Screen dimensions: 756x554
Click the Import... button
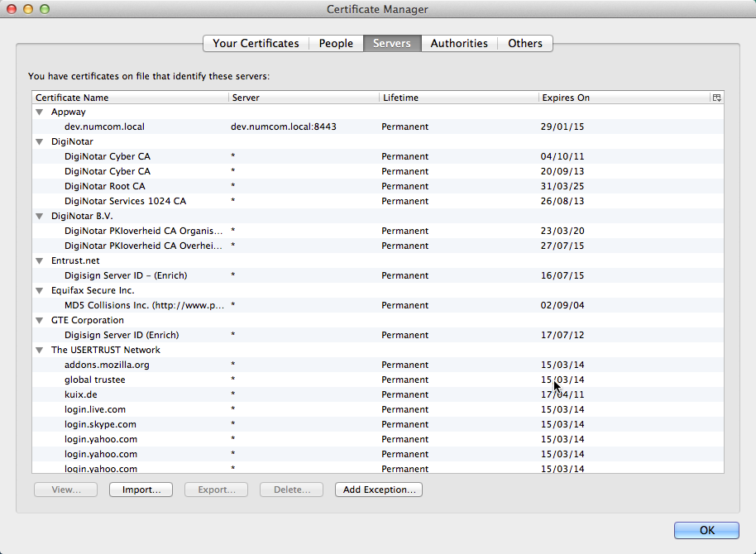click(x=141, y=490)
